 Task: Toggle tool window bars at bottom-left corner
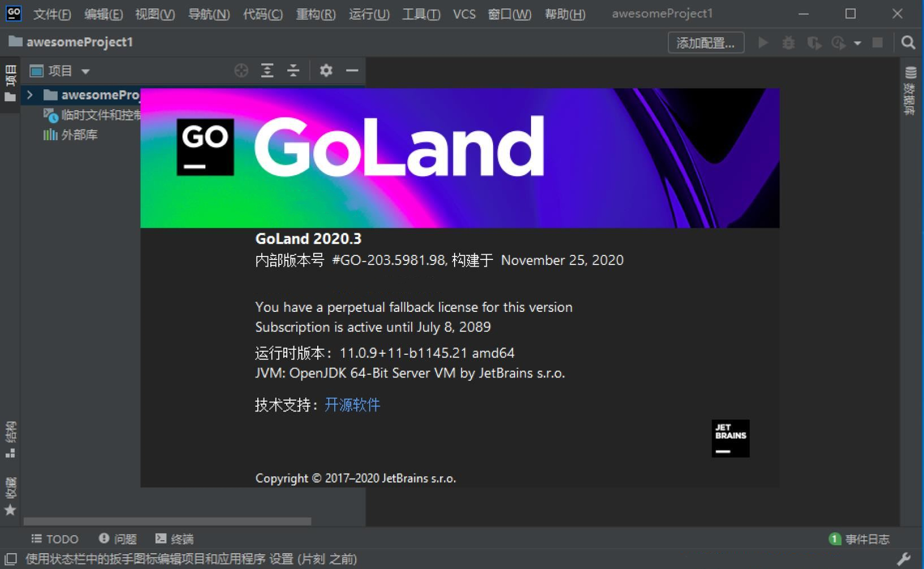11,559
